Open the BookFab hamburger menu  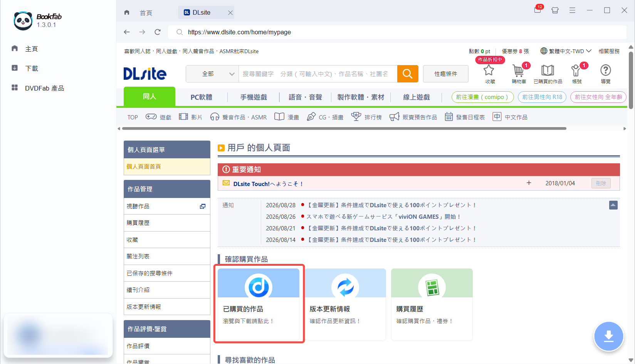tap(572, 10)
